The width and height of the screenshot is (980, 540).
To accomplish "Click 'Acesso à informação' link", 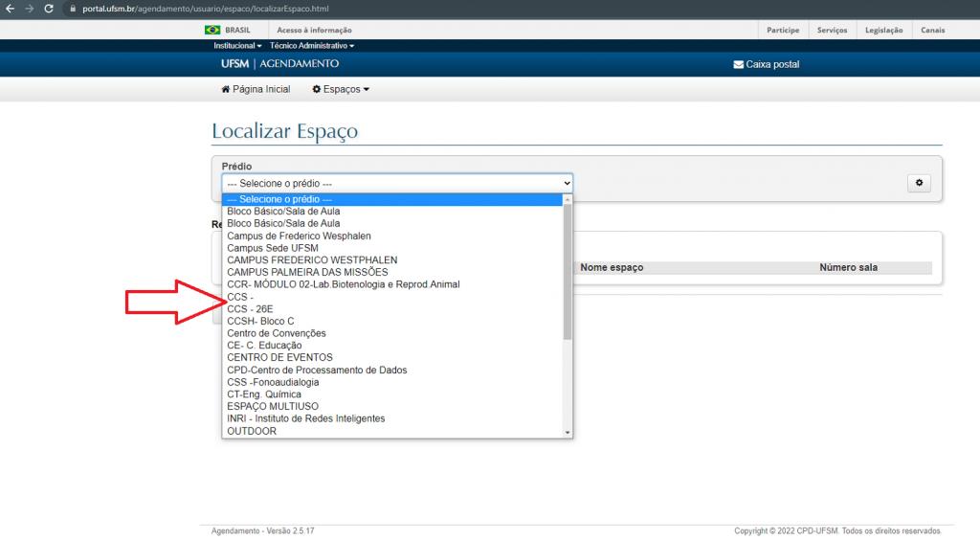I will (x=314, y=30).
